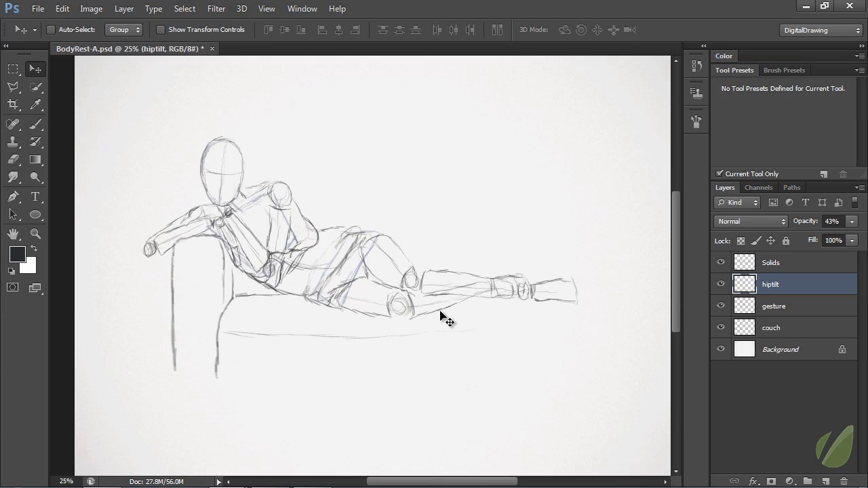
Task: Enable the Auto-Select checkbox
Action: click(51, 30)
